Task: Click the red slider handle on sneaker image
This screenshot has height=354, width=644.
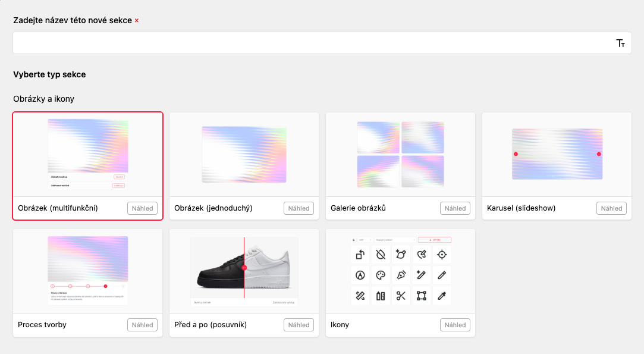Action: pos(244,268)
